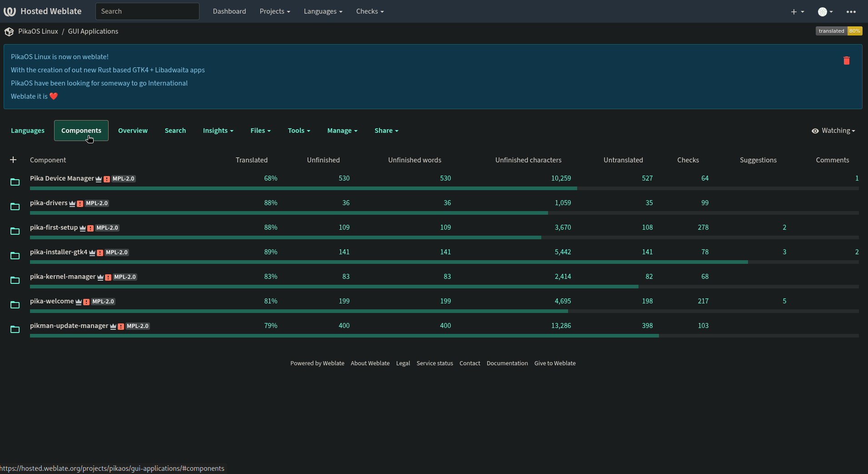Click red alert icon next to pika-welcome

[86, 302]
